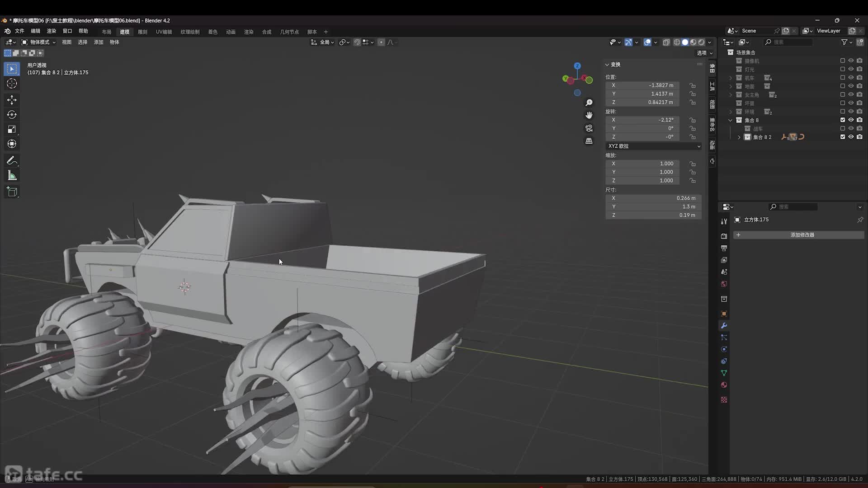Collapse the 集合 8 collection
Viewport: 868px width, 488px height.
point(731,120)
